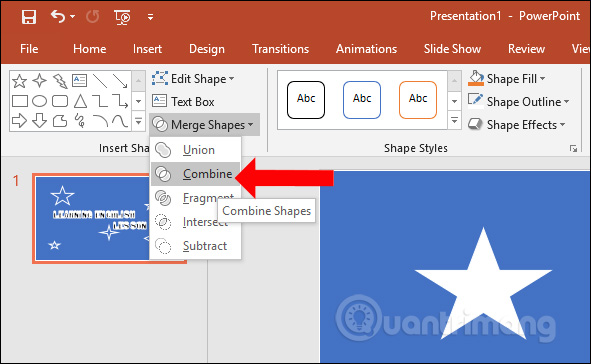Image resolution: width=591 pixels, height=364 pixels.
Task: Choose the oval shape
Action: pos(40,101)
